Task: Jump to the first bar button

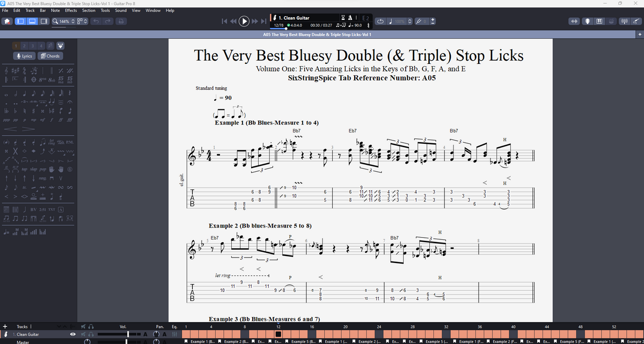Action: click(225, 21)
